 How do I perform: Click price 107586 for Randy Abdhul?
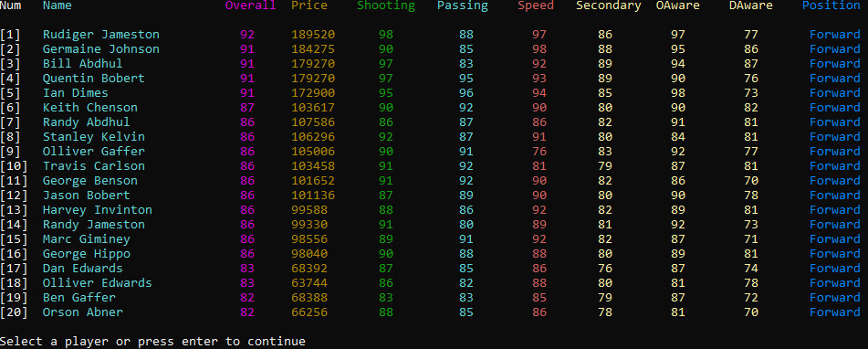313,122
